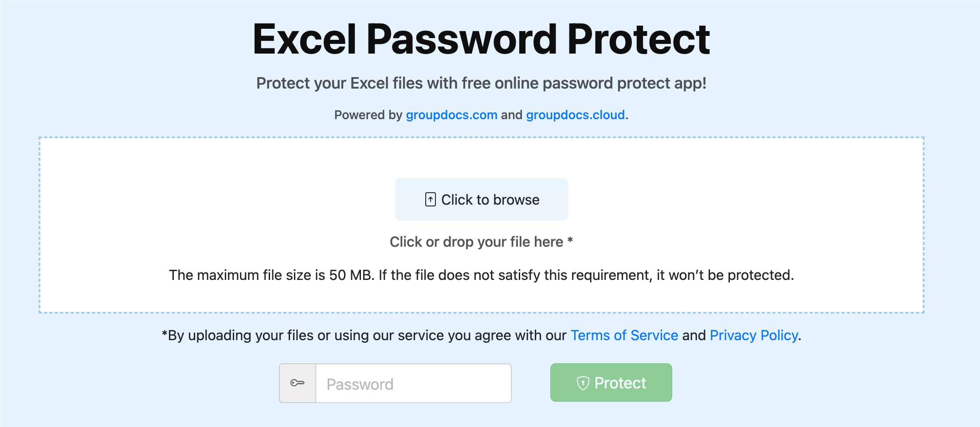Open the Terms of Service link

click(624, 335)
